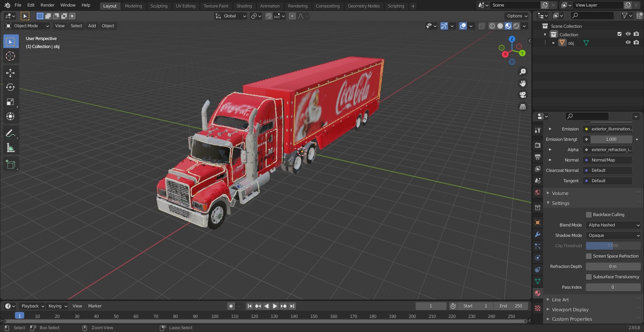The image size is (644, 332).
Task: Open the Shadow Mode dropdown
Action: (x=613, y=235)
